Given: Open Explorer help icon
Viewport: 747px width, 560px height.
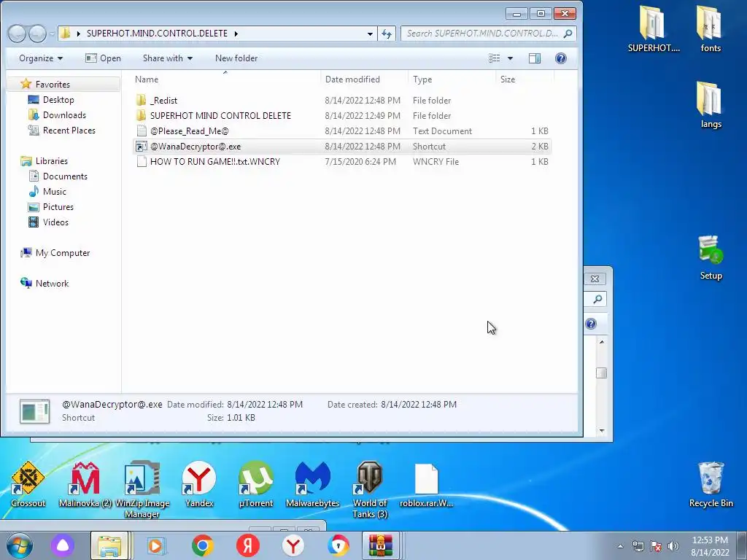Looking at the screenshot, I should [x=561, y=58].
